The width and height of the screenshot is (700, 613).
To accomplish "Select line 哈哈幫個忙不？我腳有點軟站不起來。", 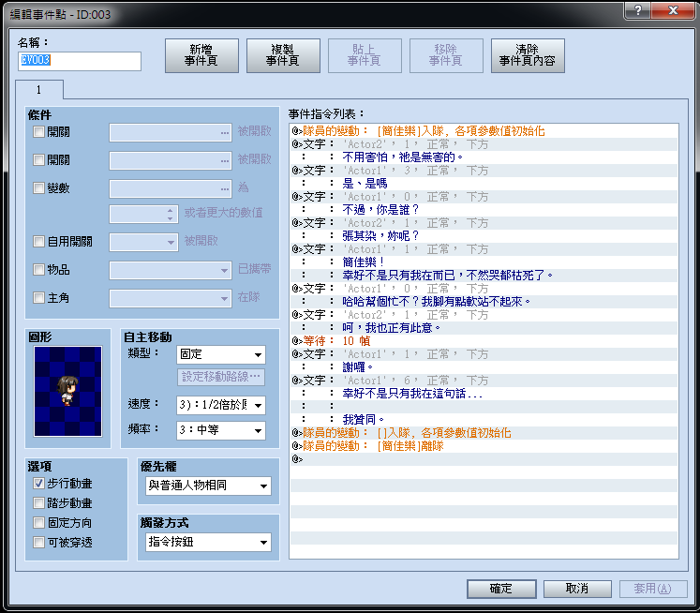I will point(484,302).
